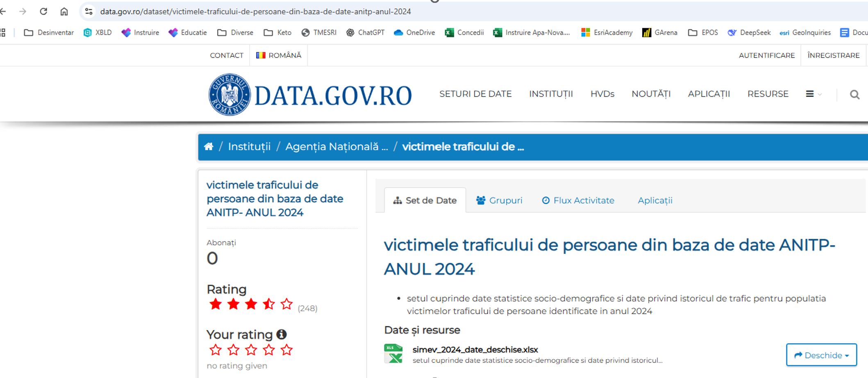This screenshot has height=378, width=868.
Task: Expand the Deschide dropdown button
Action: [821, 355]
